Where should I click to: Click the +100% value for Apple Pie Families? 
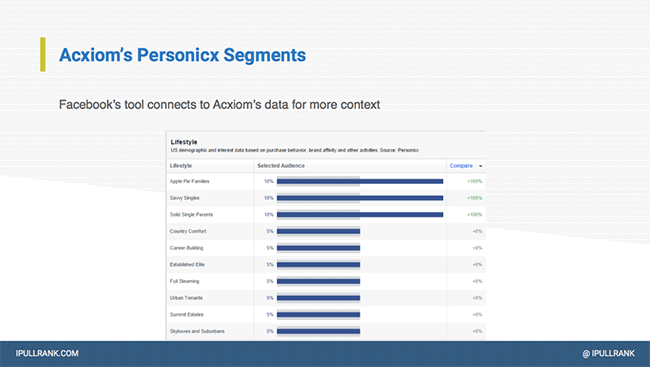click(x=474, y=181)
